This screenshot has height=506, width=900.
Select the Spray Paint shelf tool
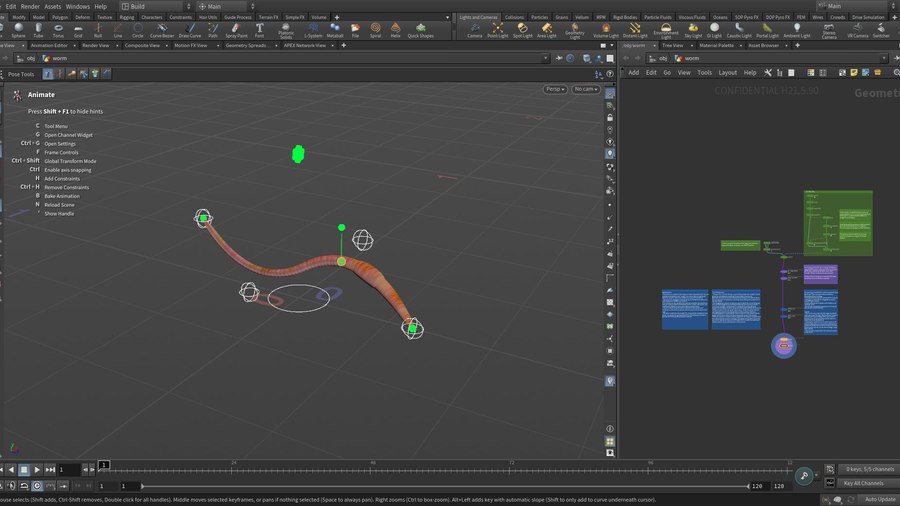[x=237, y=30]
